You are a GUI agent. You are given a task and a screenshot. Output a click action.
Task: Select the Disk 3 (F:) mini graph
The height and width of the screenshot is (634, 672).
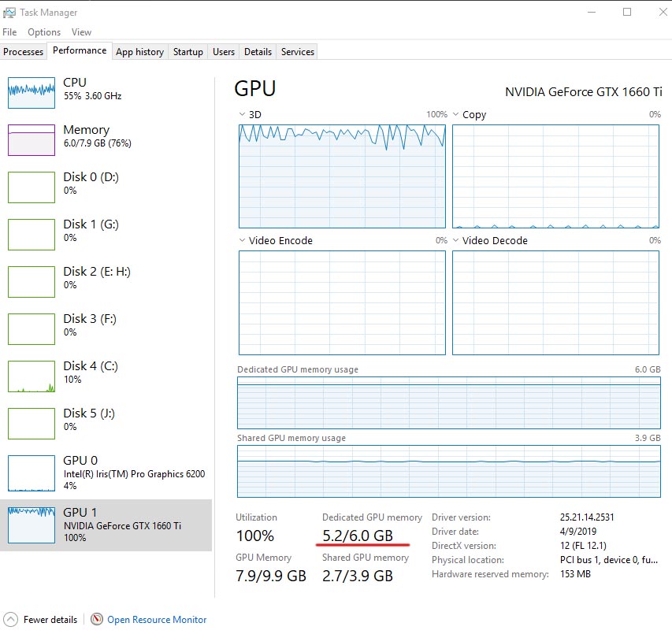[32, 329]
